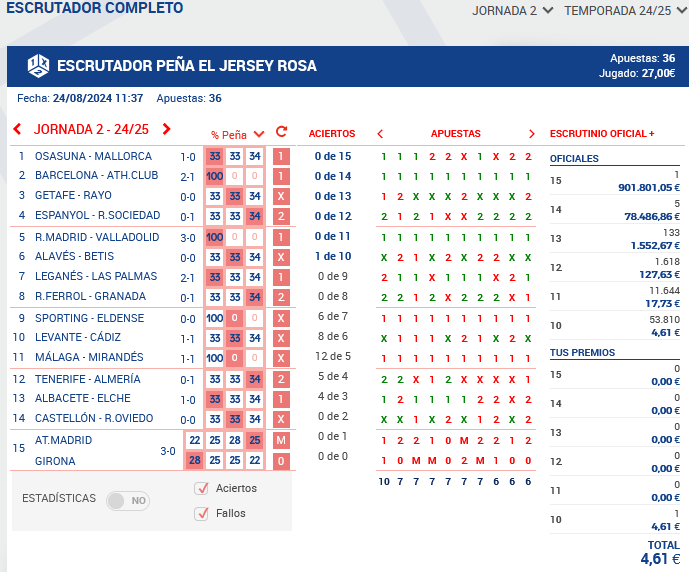Image resolution: width=689 pixels, height=572 pixels.
Task: Click the 100 percent cell for Málaga row
Action: [x=214, y=358]
